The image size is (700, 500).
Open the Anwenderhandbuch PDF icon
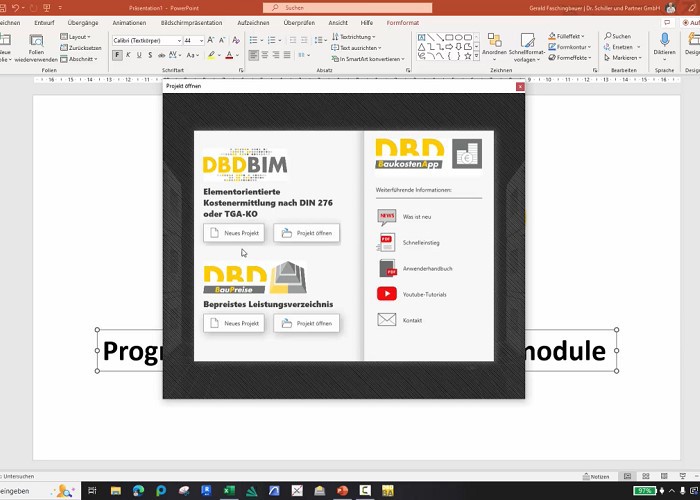point(388,268)
